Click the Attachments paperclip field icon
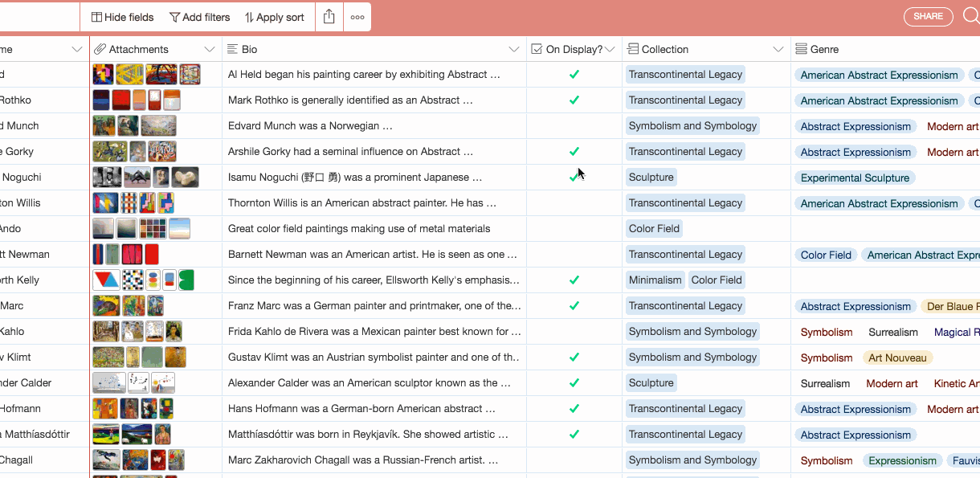980x478 pixels. pyautogui.click(x=100, y=49)
